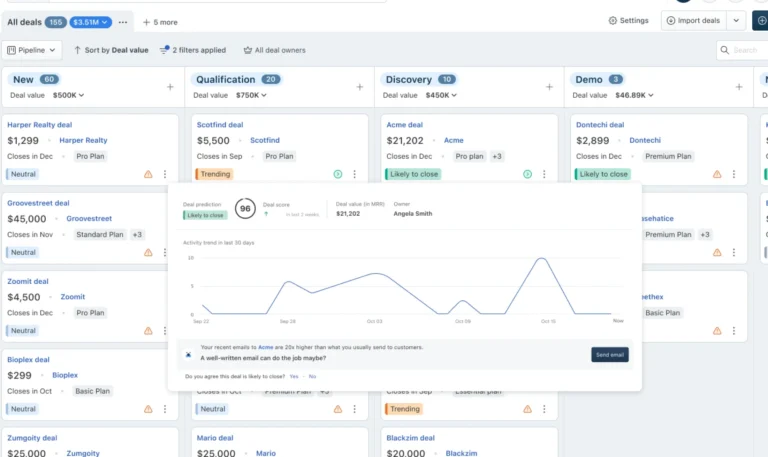This screenshot has height=457, width=768.
Task: Open the Zoomit deal
Action: pos(28,282)
